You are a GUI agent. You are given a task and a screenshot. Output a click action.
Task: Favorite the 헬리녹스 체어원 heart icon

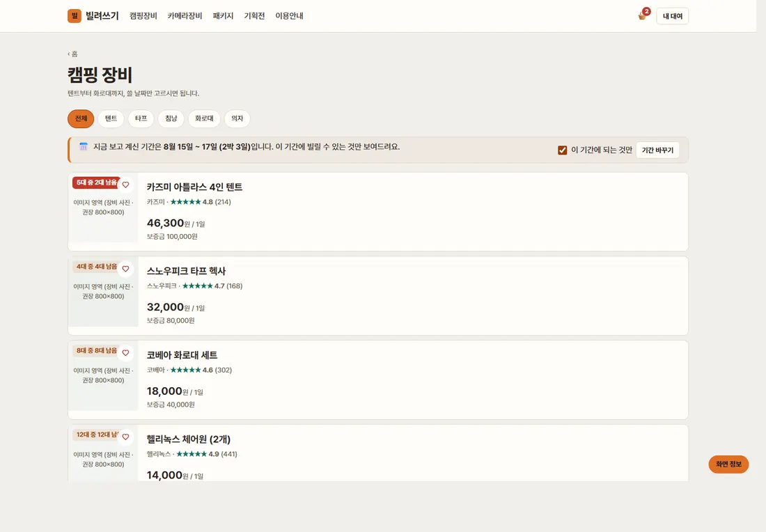pyautogui.click(x=125, y=437)
